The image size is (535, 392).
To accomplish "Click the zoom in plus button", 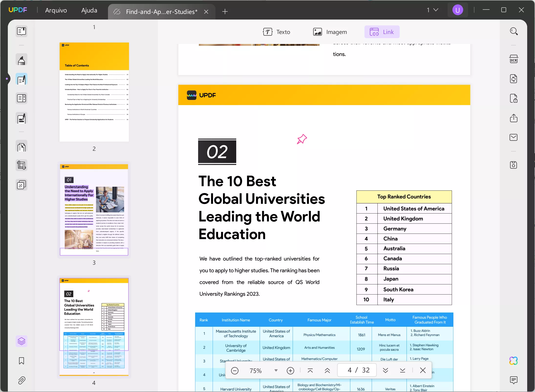I will 290,370.
